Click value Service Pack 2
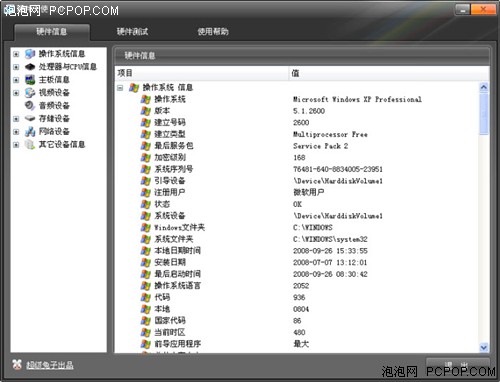Screen dimensions: 500x382 321,146
